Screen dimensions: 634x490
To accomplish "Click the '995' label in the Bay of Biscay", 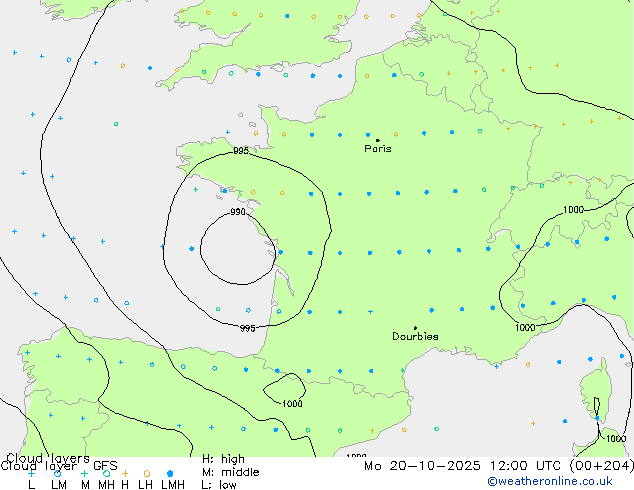I will click(x=247, y=328).
